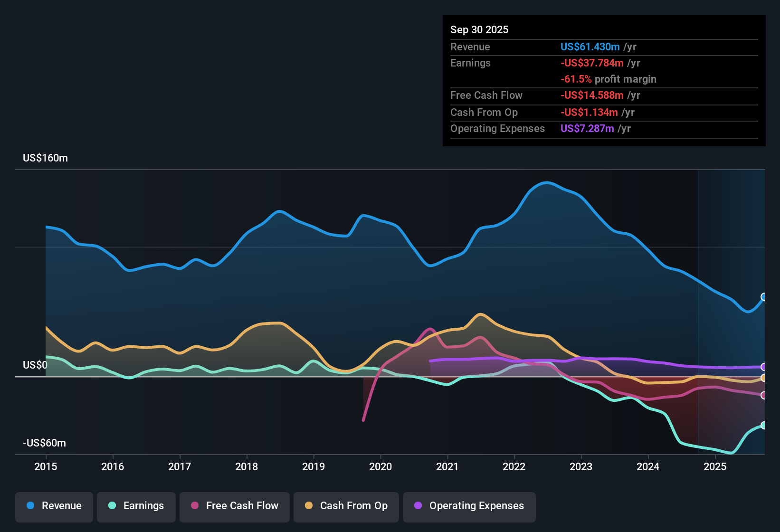
Task: Open the Cash From Op legend item
Action: [346, 506]
